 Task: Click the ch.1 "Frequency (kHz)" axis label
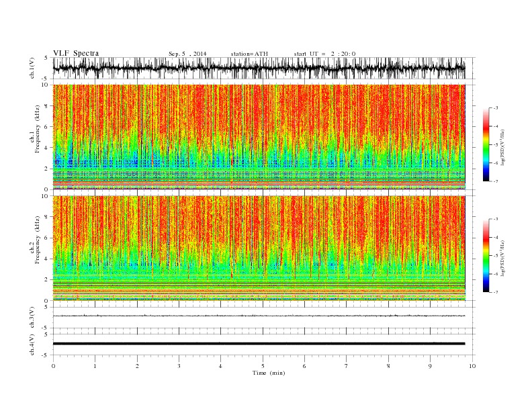[37, 129]
